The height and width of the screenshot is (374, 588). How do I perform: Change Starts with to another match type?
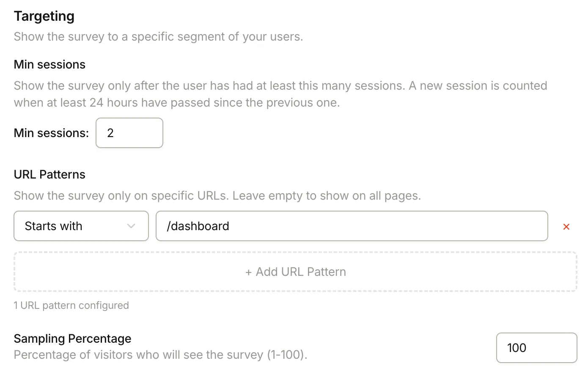tap(80, 226)
